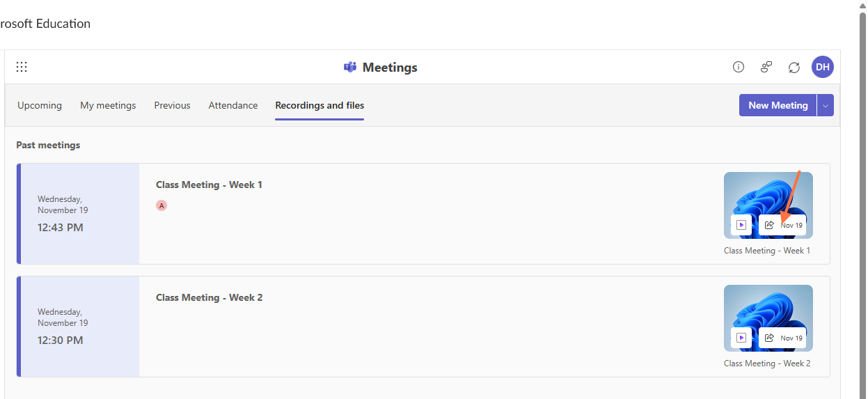Expand the New Meeting dropdown arrow

click(x=826, y=105)
